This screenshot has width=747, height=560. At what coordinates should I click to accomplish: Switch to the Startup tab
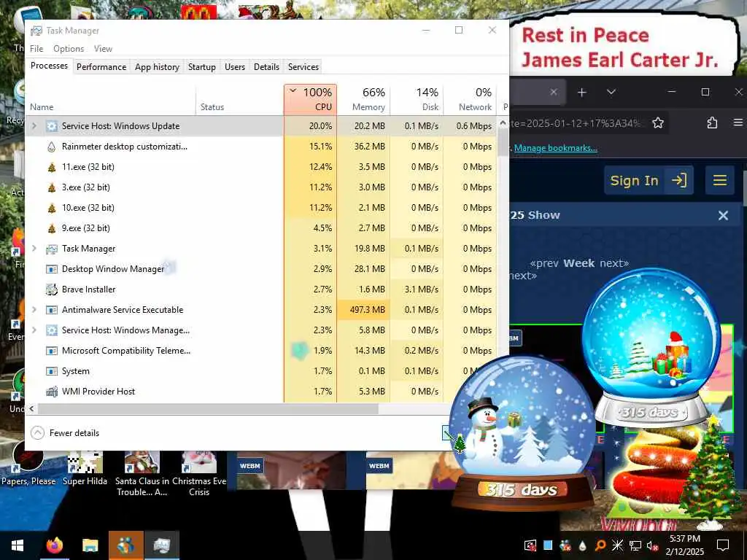(x=201, y=66)
